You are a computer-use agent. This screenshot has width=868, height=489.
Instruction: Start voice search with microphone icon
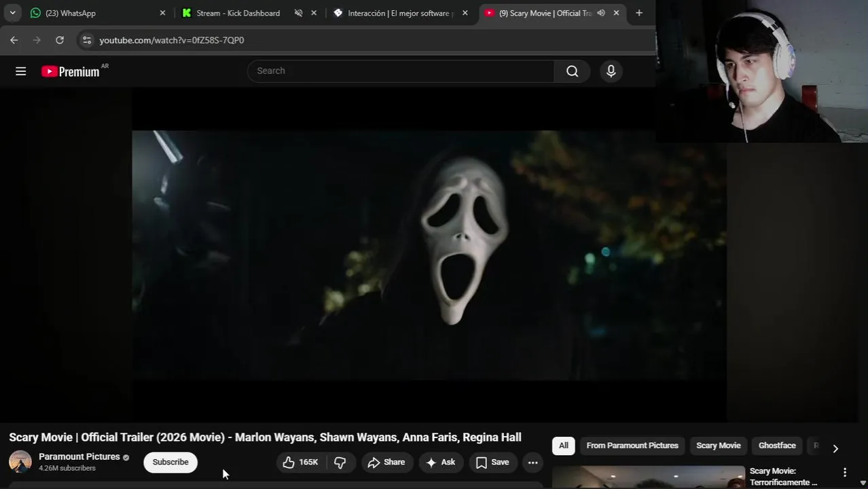611,71
